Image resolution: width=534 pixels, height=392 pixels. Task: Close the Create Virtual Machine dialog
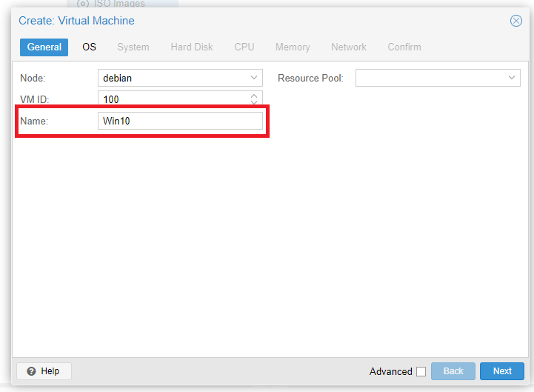point(516,21)
